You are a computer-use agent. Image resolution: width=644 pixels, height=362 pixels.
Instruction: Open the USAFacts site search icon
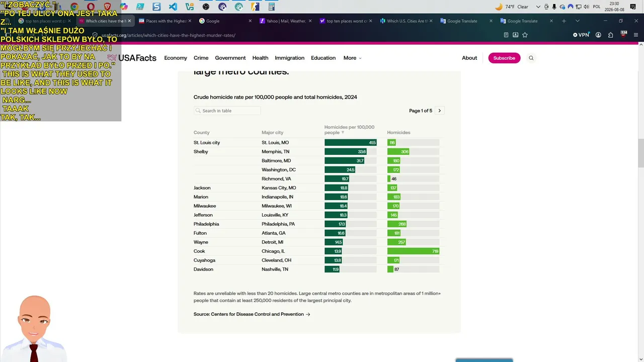tap(531, 58)
